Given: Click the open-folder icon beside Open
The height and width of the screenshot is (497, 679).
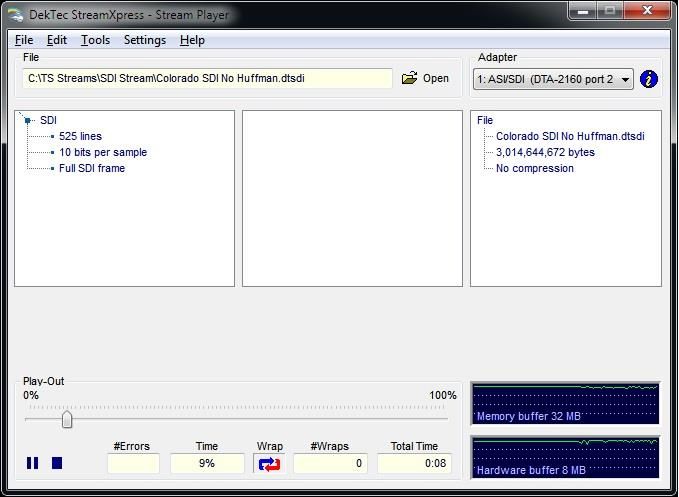Looking at the screenshot, I should pos(409,78).
